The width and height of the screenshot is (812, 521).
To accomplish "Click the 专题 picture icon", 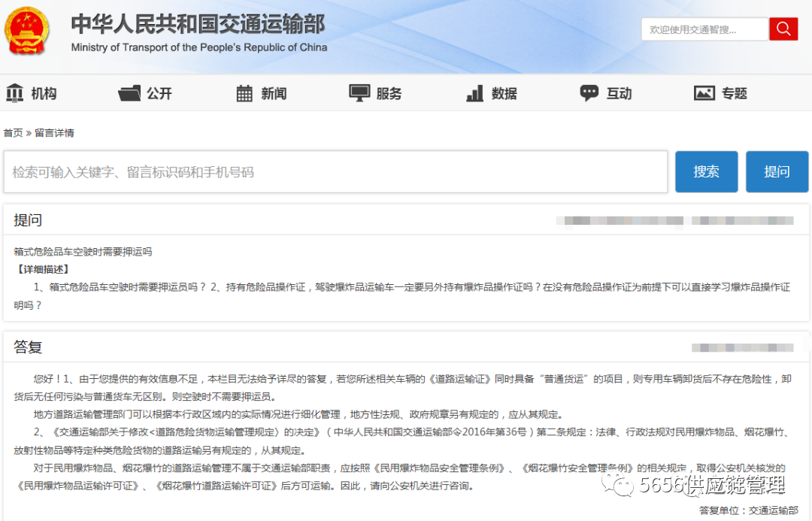I will click(704, 93).
